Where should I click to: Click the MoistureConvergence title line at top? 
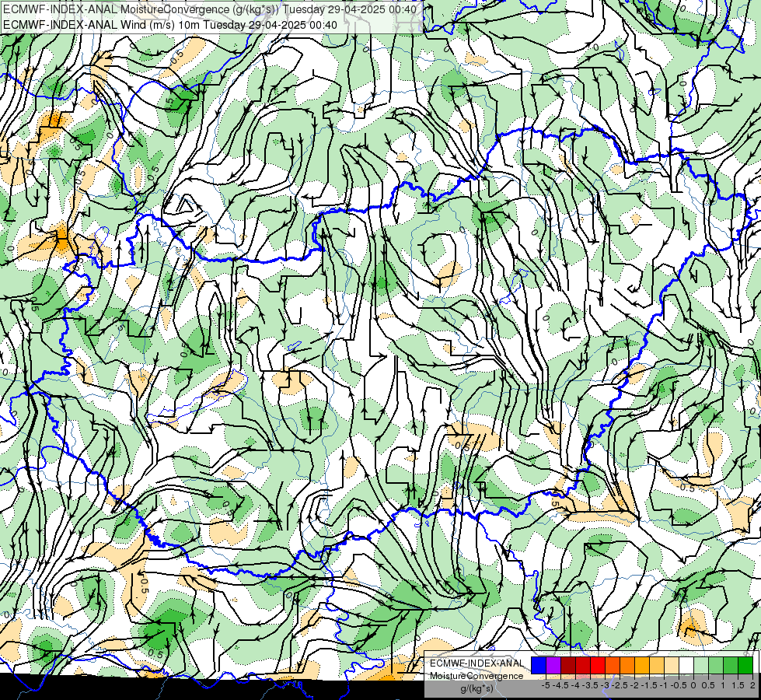pyautogui.click(x=210, y=9)
